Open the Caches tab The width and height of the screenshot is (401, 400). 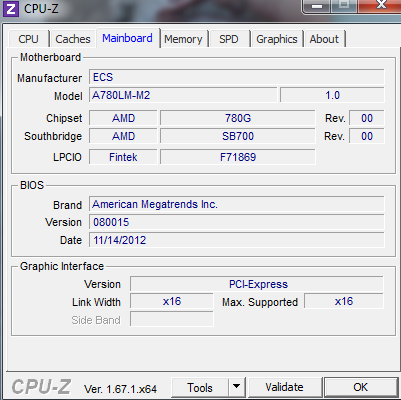[73, 39]
